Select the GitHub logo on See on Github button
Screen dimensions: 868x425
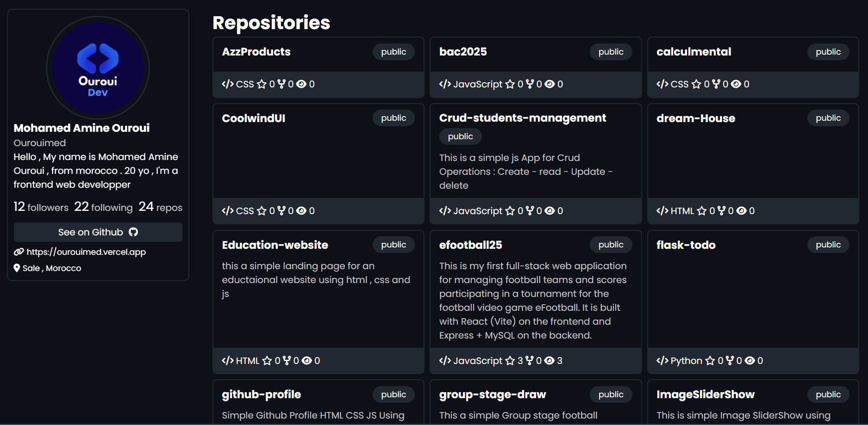133,232
